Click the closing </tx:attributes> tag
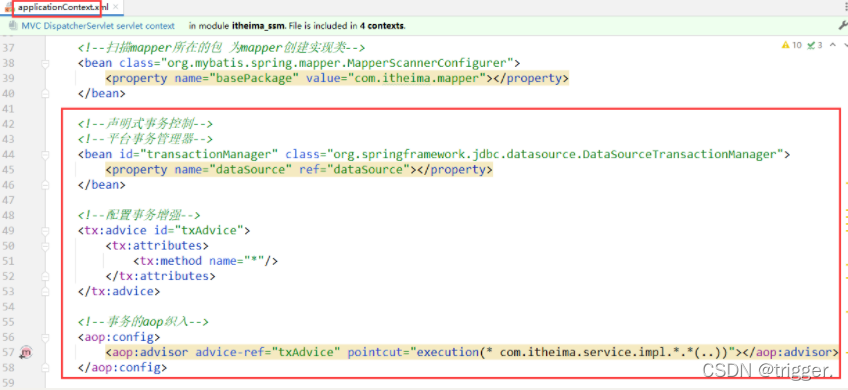Screen dimensions: 848x390 (x=161, y=276)
